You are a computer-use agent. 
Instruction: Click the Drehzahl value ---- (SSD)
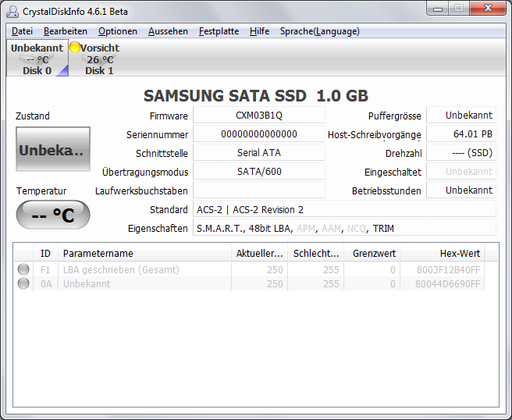point(461,153)
